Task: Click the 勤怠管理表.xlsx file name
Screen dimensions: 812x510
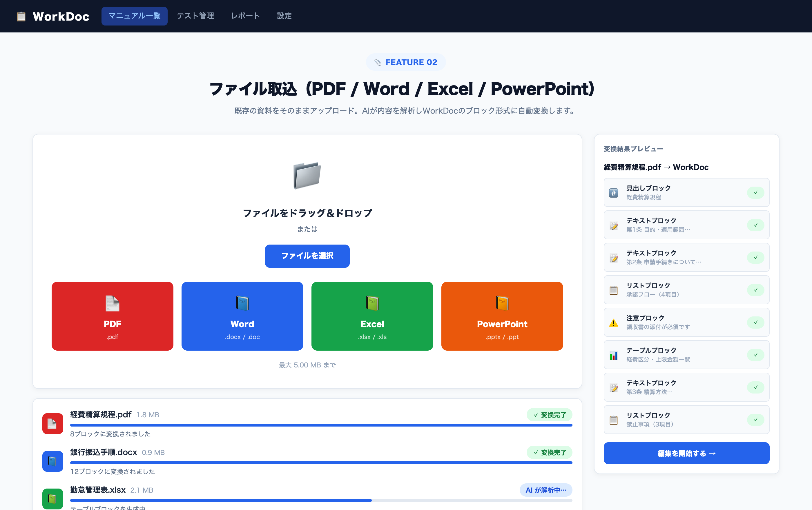Action: tap(98, 490)
